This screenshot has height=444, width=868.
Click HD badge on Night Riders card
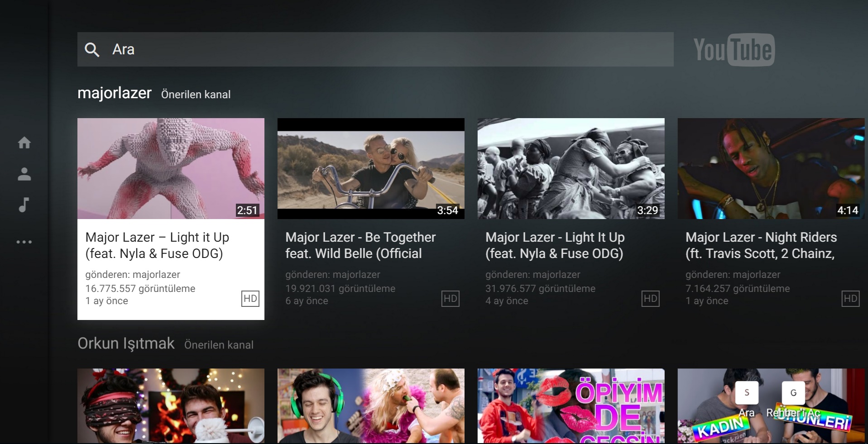(851, 299)
